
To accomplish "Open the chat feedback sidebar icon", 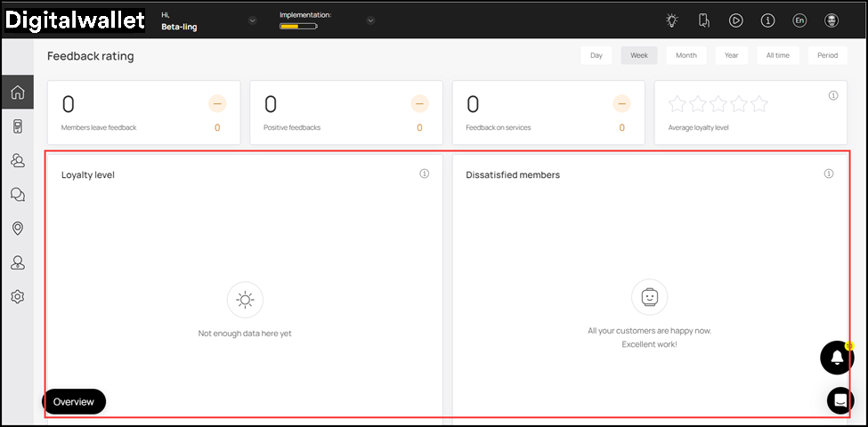I will (x=17, y=195).
